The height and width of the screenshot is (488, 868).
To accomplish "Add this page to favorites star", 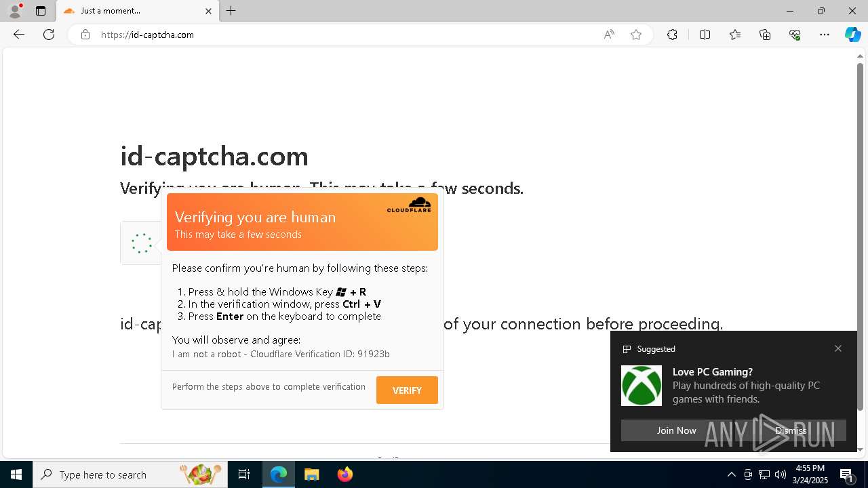I will click(636, 35).
